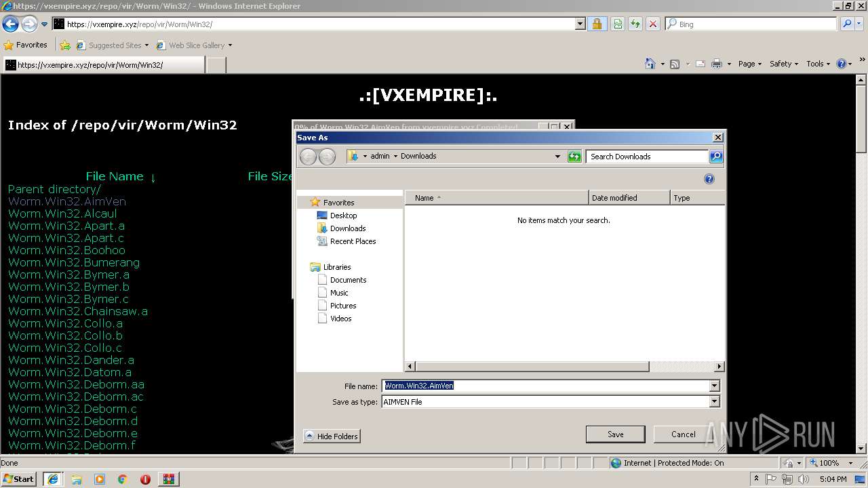The image size is (868, 488).
Task: Open the Save as type dropdown arrow
Action: coord(714,401)
